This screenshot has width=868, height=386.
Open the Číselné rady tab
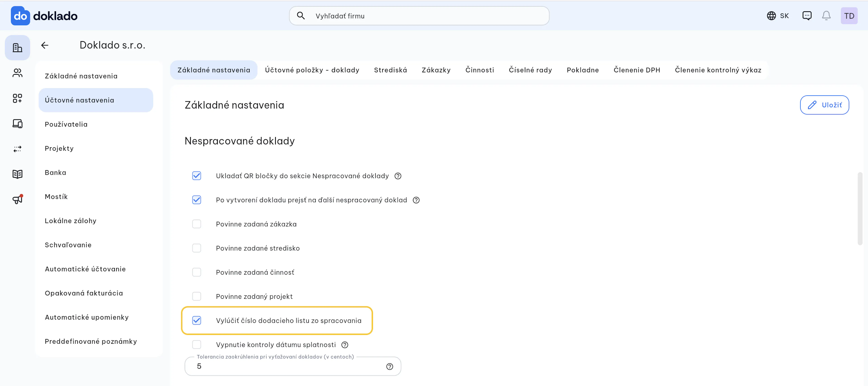click(x=530, y=70)
